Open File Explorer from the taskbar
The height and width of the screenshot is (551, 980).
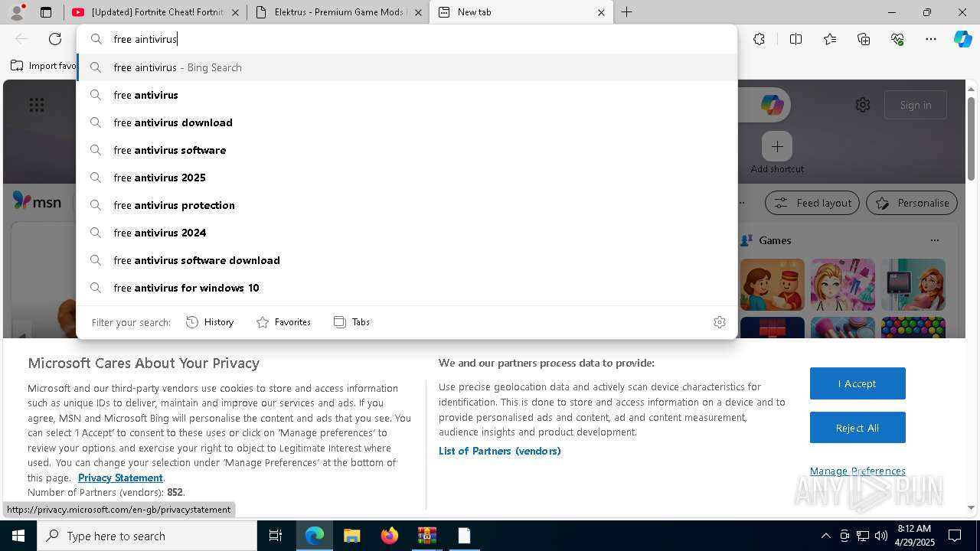(x=351, y=536)
